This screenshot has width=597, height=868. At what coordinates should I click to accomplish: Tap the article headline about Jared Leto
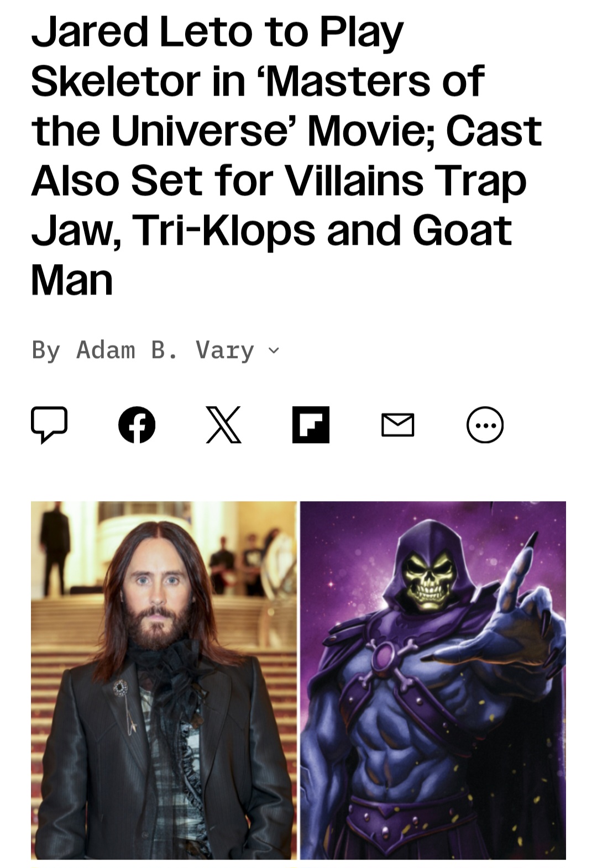(x=286, y=155)
